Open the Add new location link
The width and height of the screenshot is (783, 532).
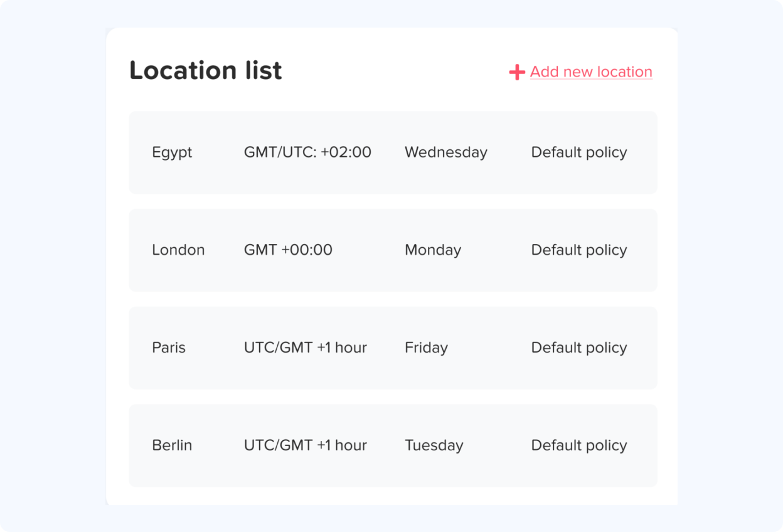point(590,72)
